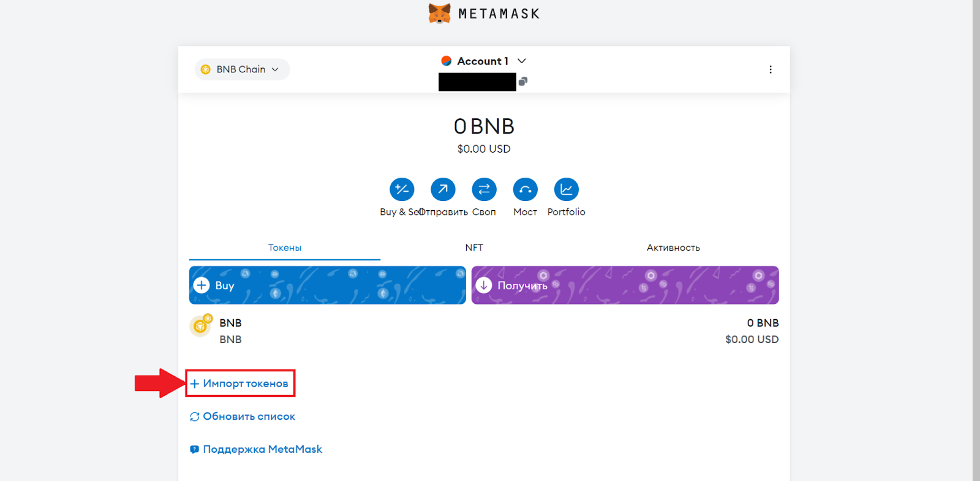980x481 pixels.
Task: Click the BNB token coin icon
Action: 201,326
